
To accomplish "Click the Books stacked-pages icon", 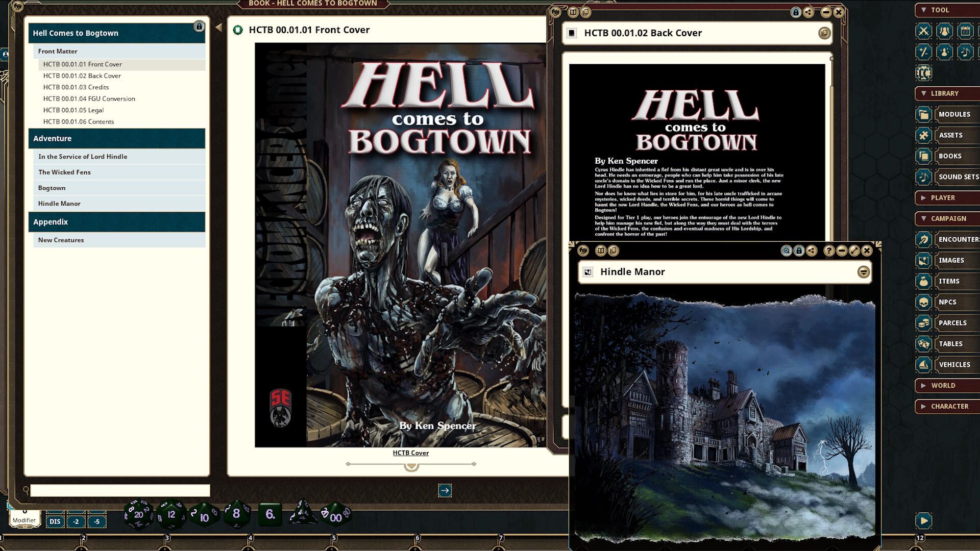I will coord(923,156).
